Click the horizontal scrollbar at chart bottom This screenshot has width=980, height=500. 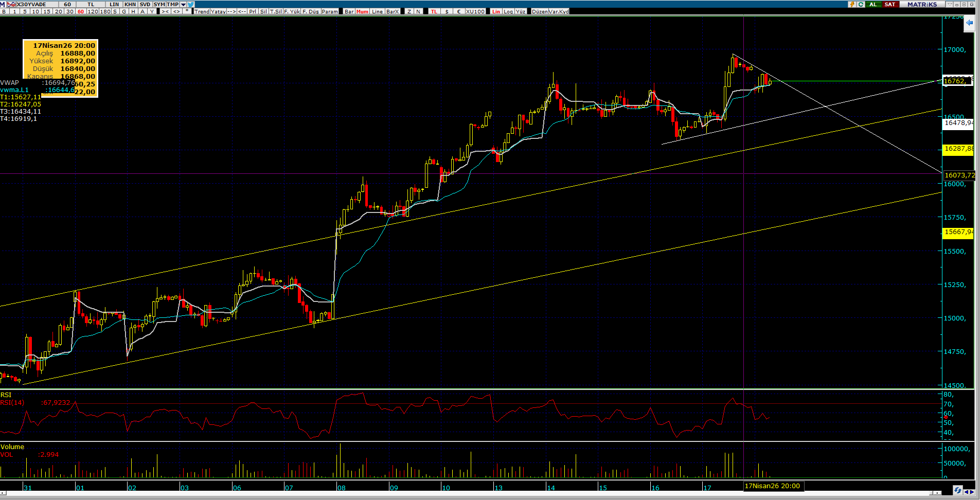(x=463, y=493)
